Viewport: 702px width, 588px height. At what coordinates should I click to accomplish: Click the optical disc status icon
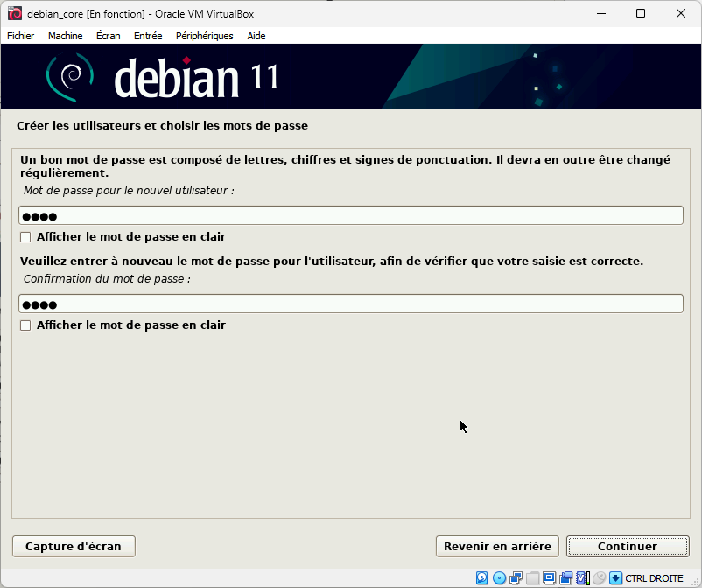(x=499, y=578)
